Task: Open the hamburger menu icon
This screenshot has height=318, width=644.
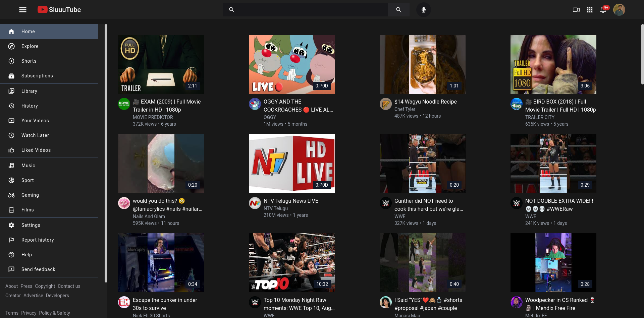Action: (x=23, y=10)
